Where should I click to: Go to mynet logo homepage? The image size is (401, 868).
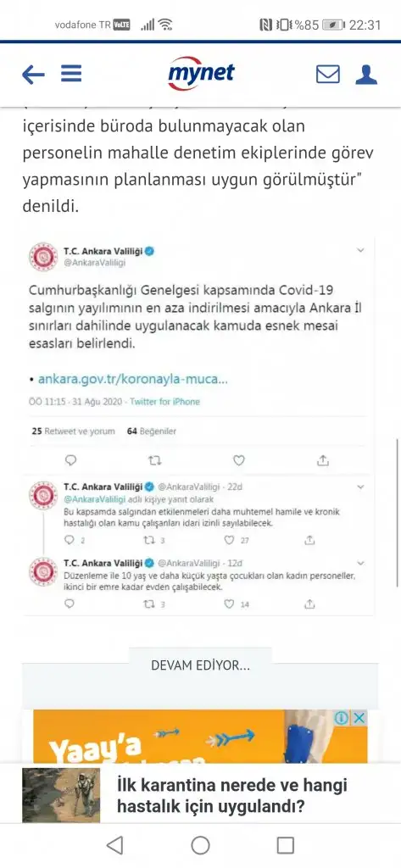[x=201, y=73]
